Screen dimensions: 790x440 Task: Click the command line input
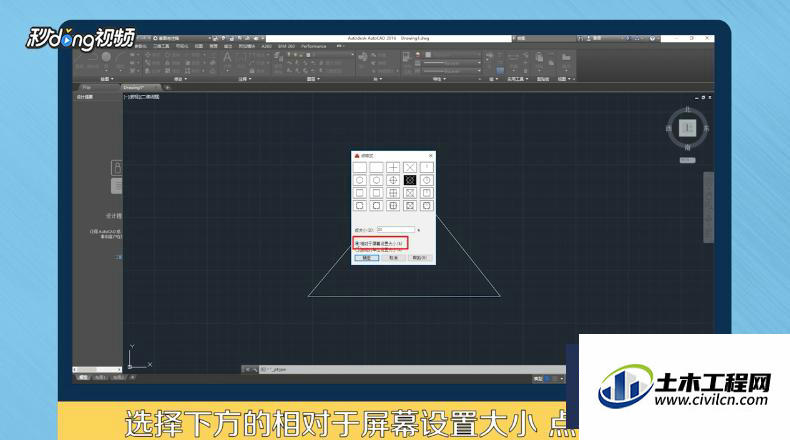click(412, 369)
